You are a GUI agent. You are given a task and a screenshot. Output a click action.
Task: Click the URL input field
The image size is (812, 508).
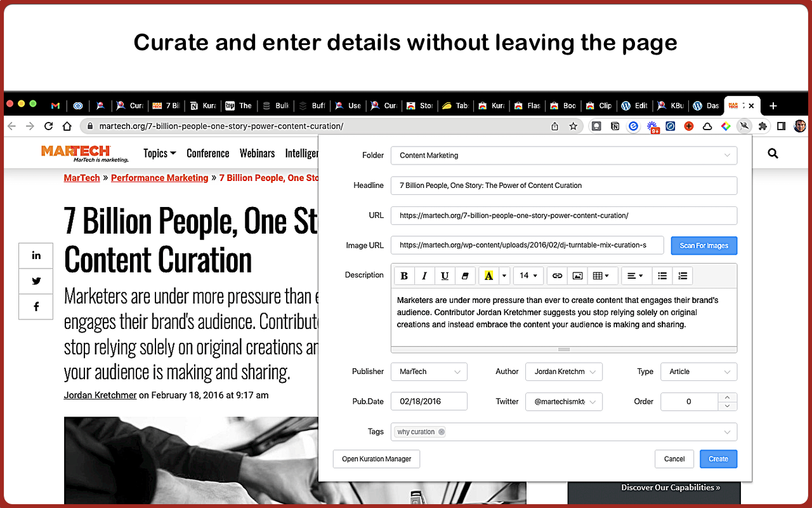click(x=564, y=215)
